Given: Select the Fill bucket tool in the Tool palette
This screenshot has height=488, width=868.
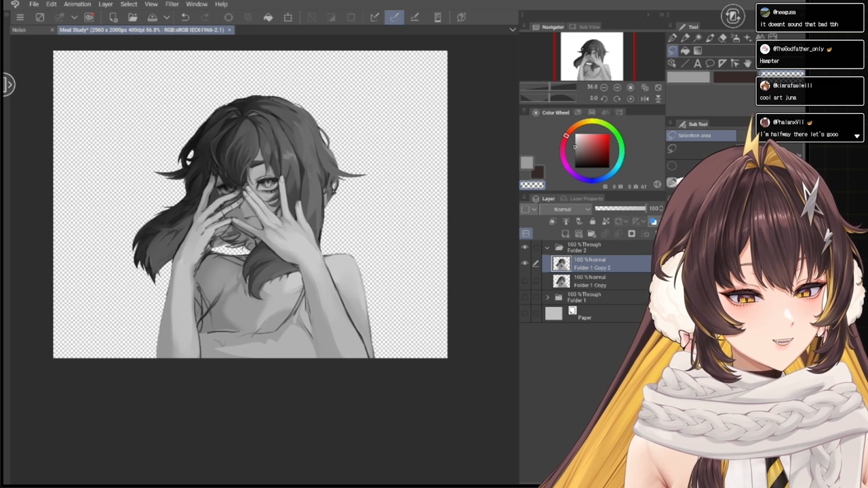Looking at the screenshot, I should coord(685,51).
